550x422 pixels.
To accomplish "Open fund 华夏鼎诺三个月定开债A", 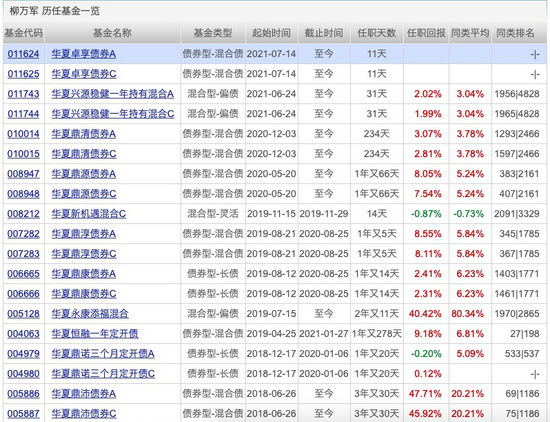I will 103,354.
